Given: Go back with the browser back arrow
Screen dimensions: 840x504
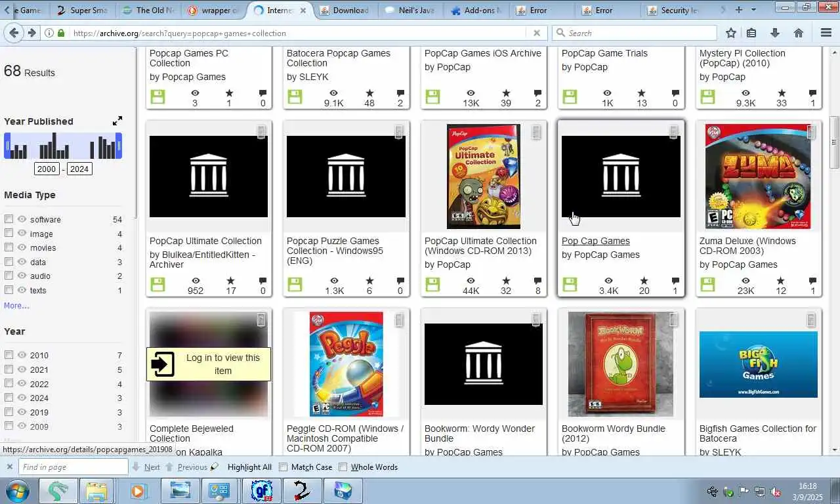Looking at the screenshot, I should click(14, 33).
